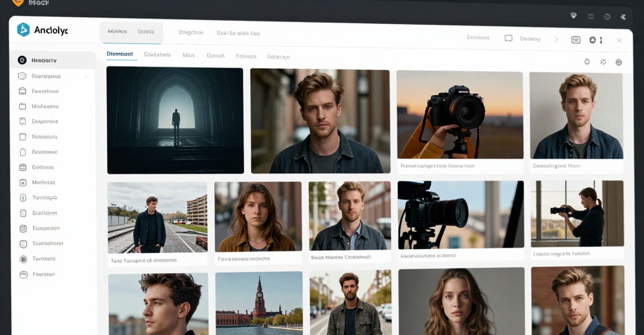Open the dark-haired man profile photo
This screenshot has height=335, width=644.
click(158, 304)
